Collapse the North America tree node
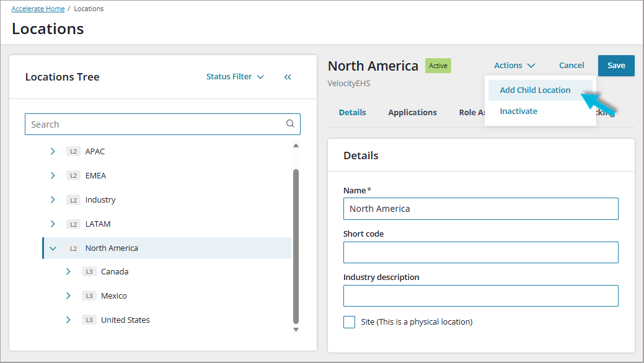 [53, 248]
